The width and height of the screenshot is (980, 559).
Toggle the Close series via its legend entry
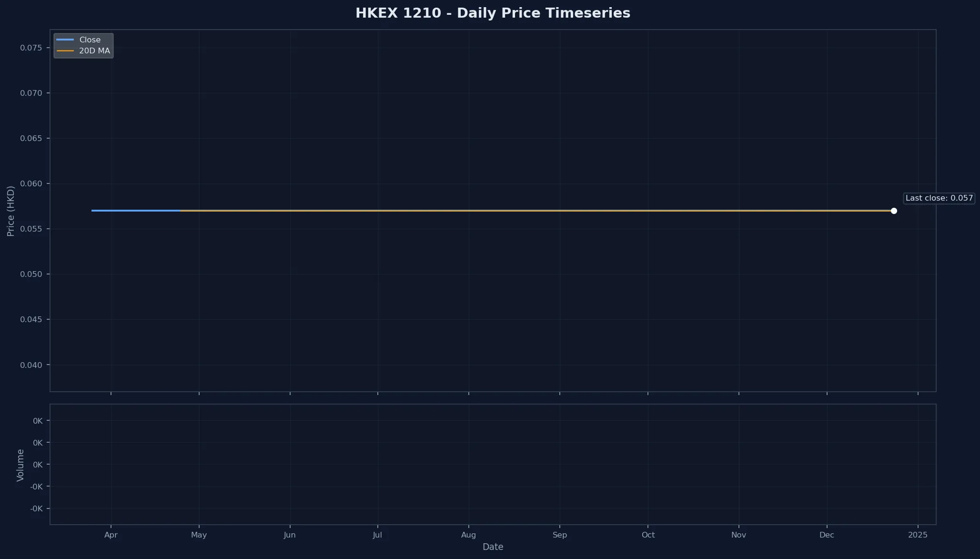(91, 40)
